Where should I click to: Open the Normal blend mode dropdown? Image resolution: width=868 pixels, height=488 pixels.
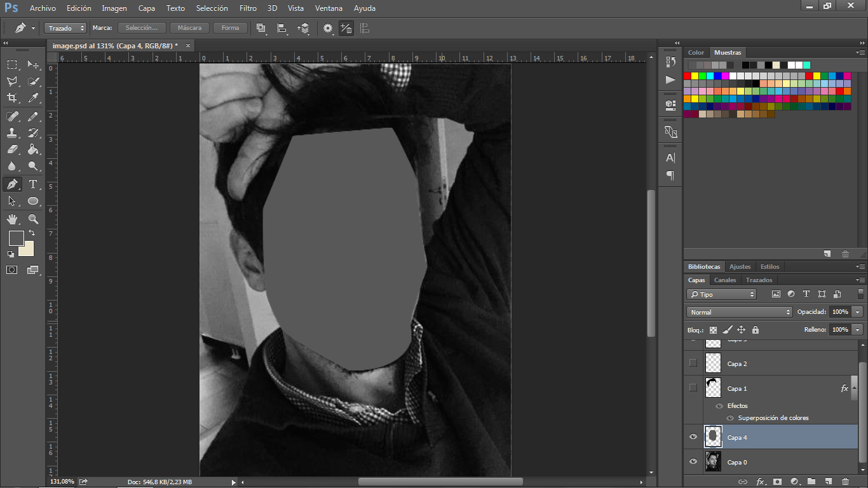pyautogui.click(x=740, y=312)
